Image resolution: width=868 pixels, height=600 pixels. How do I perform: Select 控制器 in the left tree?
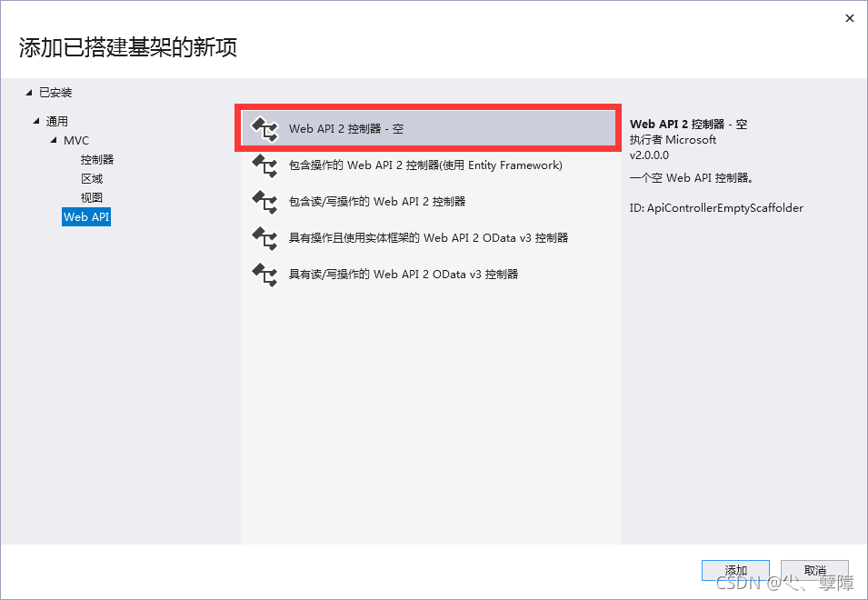[x=97, y=159]
